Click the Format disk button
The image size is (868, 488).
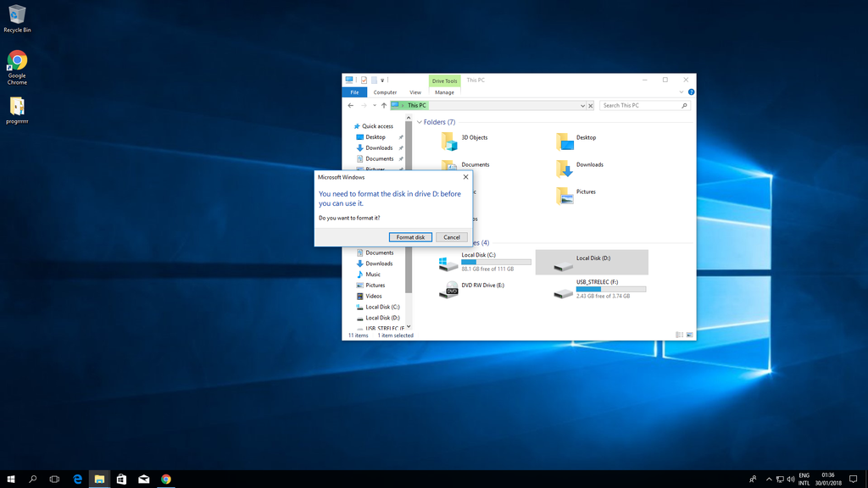tap(410, 237)
